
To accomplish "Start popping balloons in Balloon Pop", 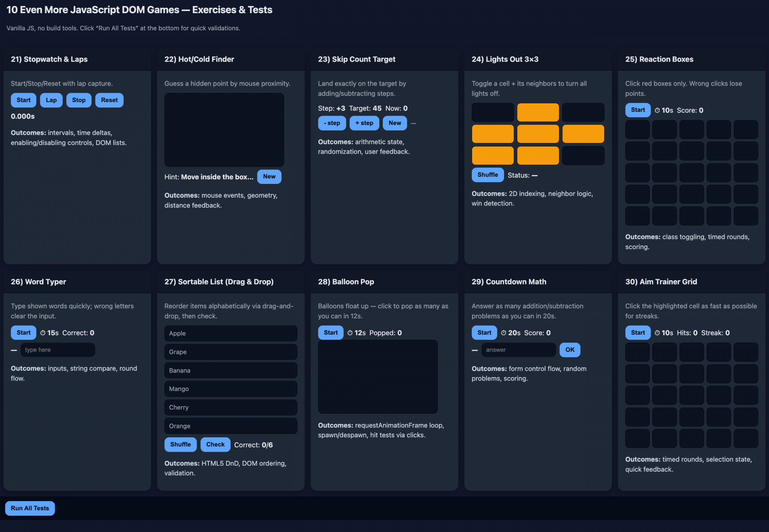I will click(x=330, y=332).
